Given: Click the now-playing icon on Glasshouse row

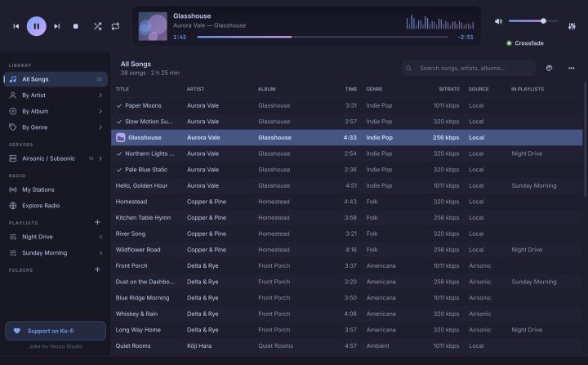Looking at the screenshot, I should point(120,138).
